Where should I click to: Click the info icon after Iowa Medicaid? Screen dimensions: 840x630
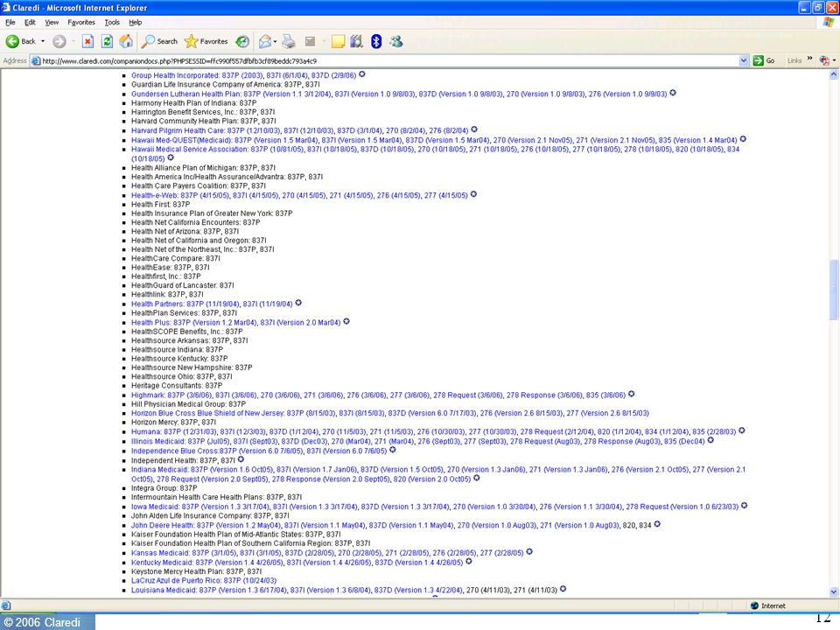pos(744,506)
